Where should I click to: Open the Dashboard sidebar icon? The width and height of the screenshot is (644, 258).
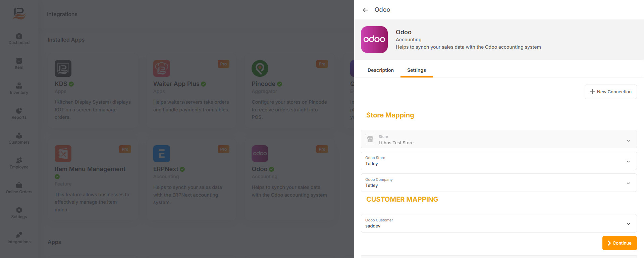(19, 39)
